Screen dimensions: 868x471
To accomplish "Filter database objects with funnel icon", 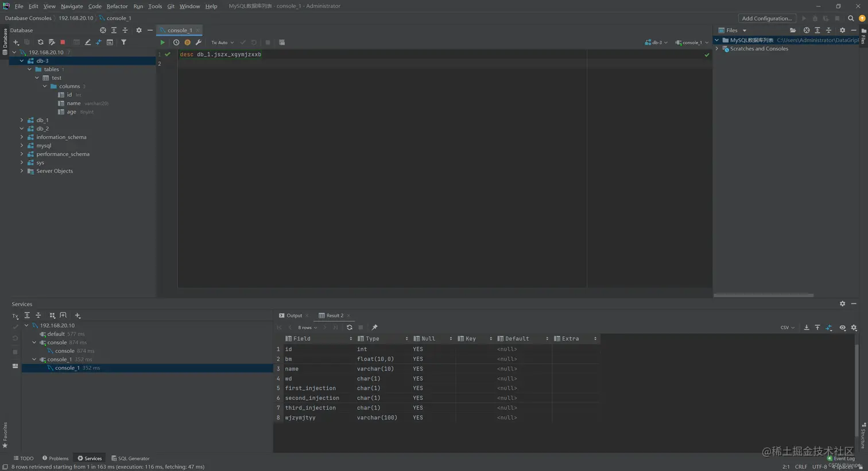I will (x=123, y=42).
